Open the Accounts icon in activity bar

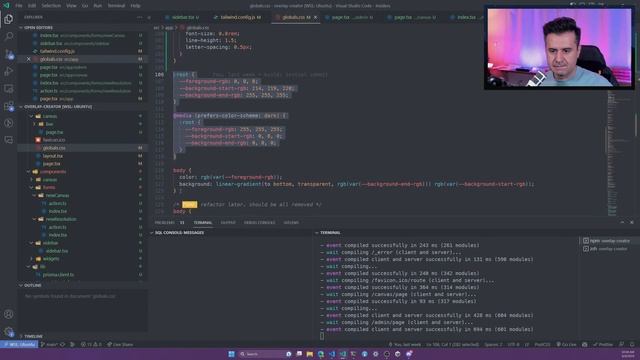9,314
